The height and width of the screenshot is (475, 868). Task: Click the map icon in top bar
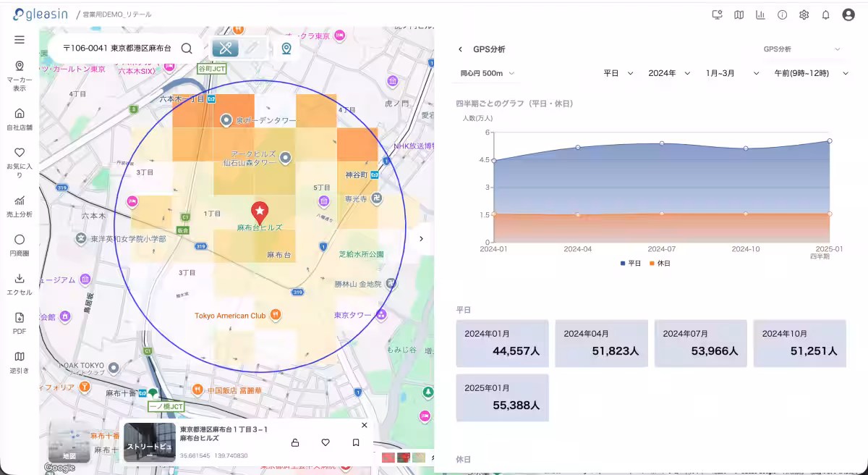coord(739,14)
